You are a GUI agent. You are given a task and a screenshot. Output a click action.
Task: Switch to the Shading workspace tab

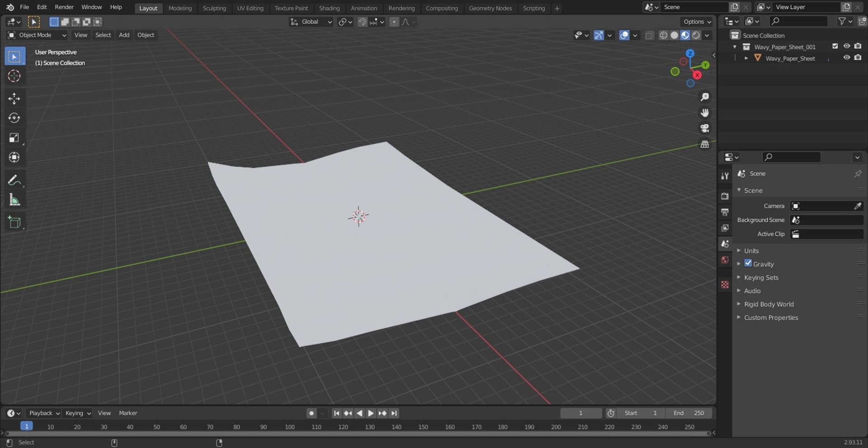click(x=329, y=8)
